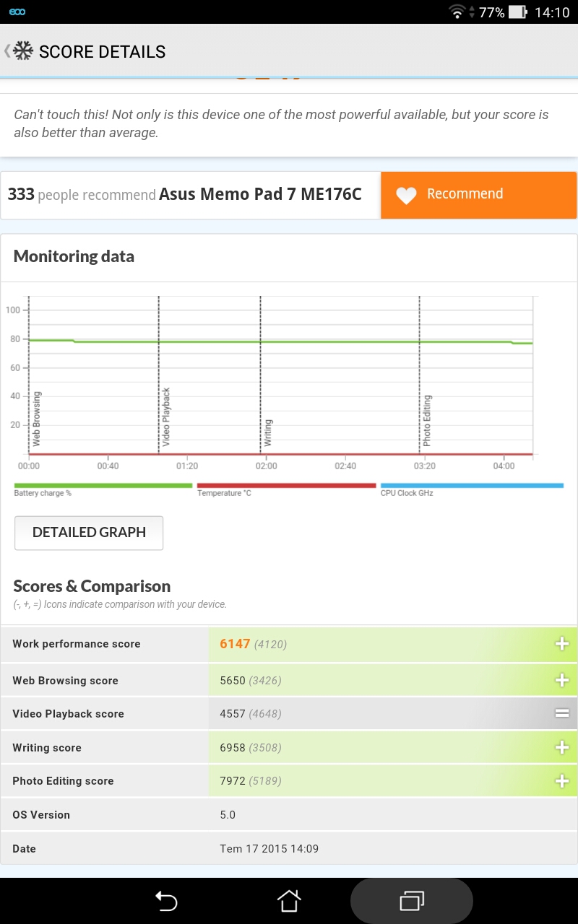Screen dimensions: 578x924
Task: Tap the Android home navigation icon
Action: (289, 901)
